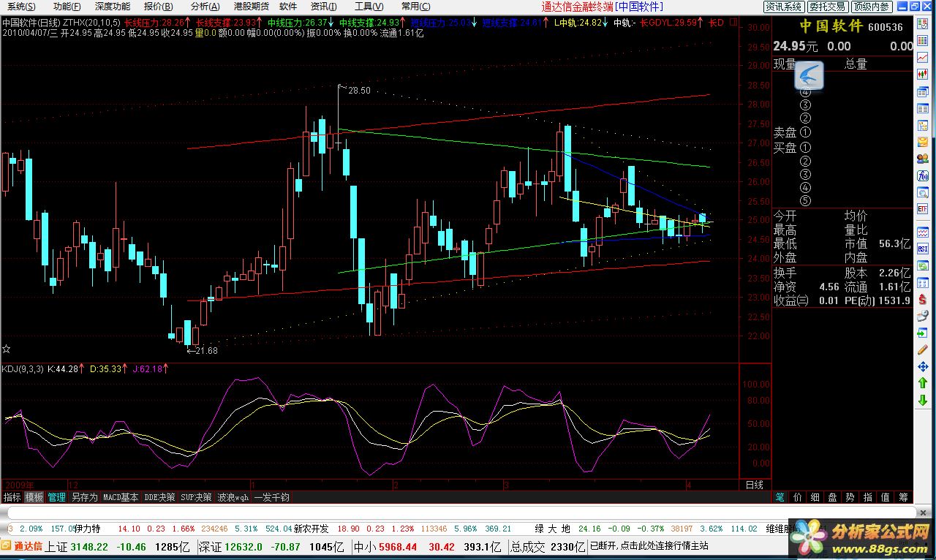Select the 筹 tab in quote panel
The image size is (936, 560).
coord(903,497)
